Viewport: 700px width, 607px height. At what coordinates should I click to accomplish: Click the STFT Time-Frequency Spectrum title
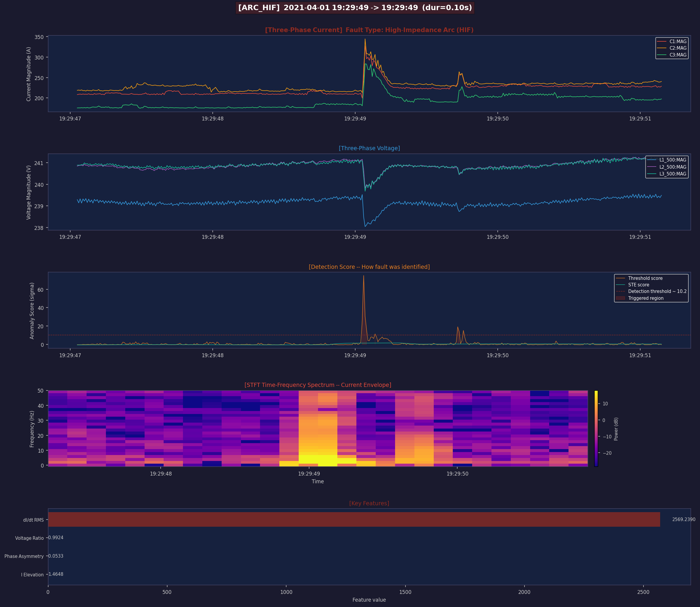[x=317, y=385]
